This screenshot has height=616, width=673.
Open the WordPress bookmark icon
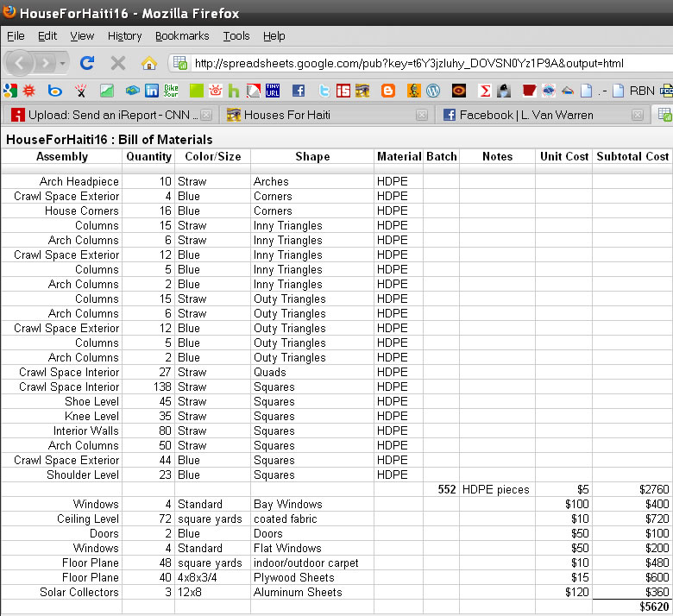(433, 91)
